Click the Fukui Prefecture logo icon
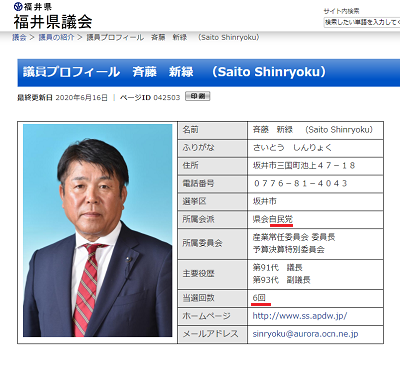 tap(18, 6)
